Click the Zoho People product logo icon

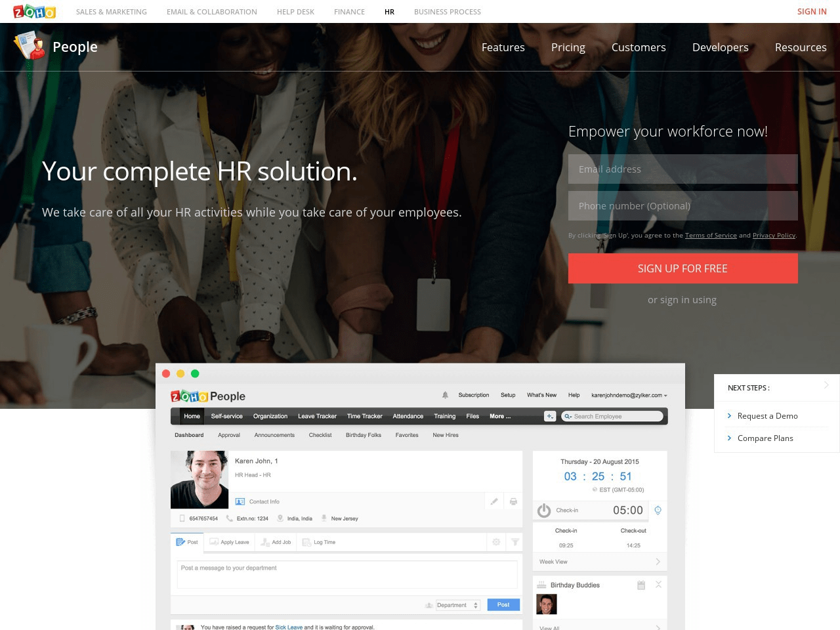click(30, 46)
